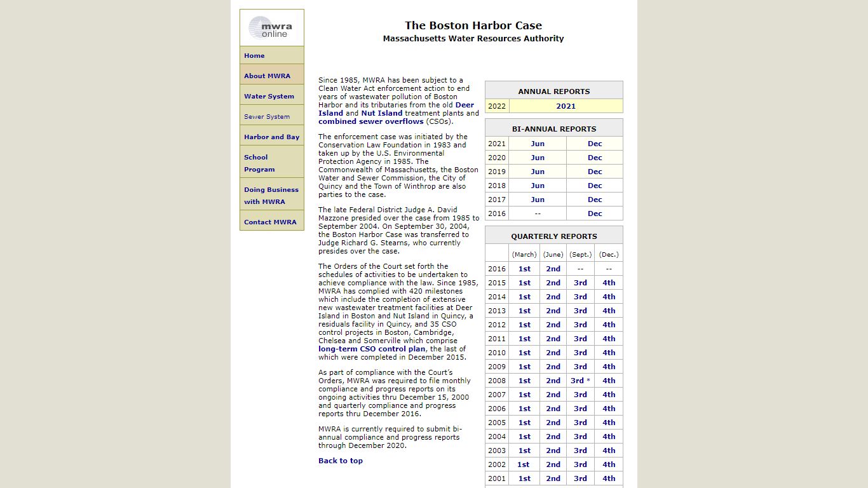Open 2011 4th quarterly report
Viewport: 868px width, 488px height.
(x=609, y=339)
